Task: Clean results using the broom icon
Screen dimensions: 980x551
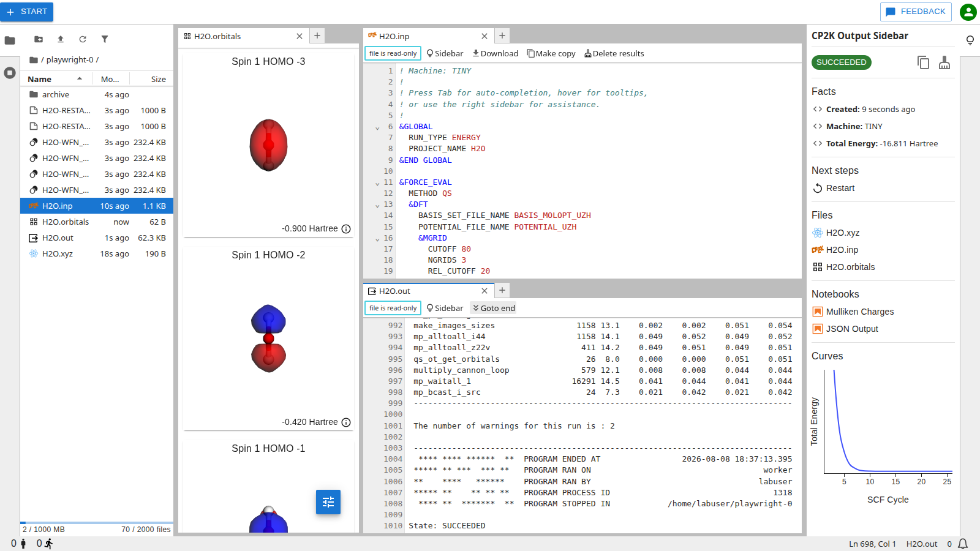Action: [x=944, y=62]
